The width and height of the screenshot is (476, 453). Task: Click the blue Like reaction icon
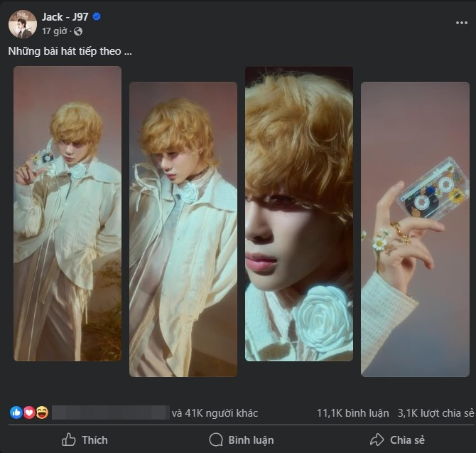click(x=16, y=412)
